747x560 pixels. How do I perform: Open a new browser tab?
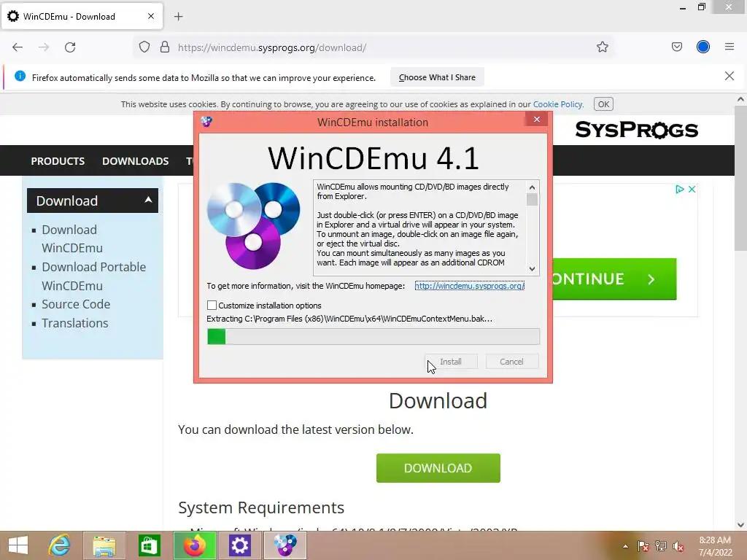tap(179, 17)
